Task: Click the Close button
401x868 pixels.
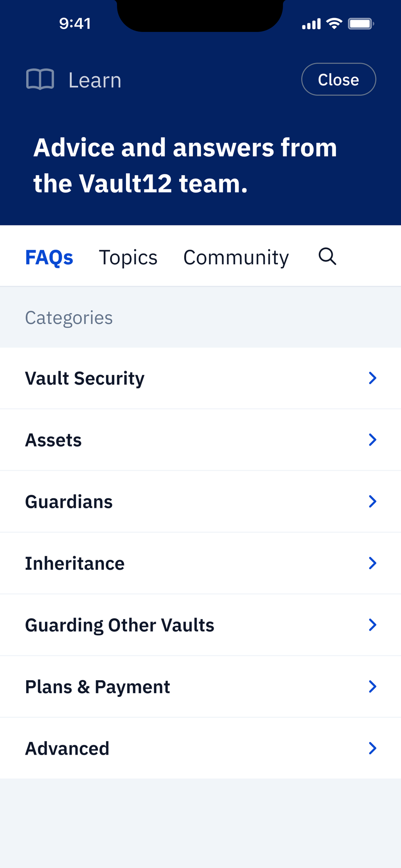Action: 339,79
